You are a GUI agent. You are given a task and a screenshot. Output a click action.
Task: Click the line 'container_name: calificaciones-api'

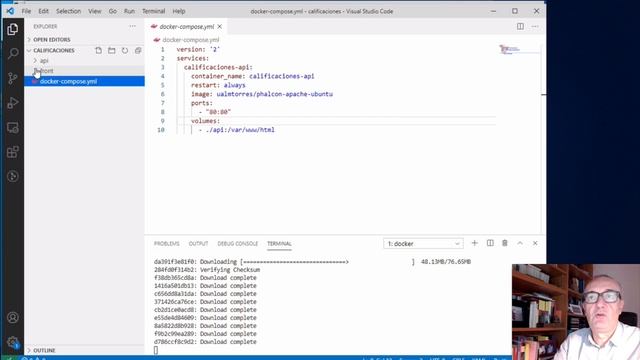[253, 76]
